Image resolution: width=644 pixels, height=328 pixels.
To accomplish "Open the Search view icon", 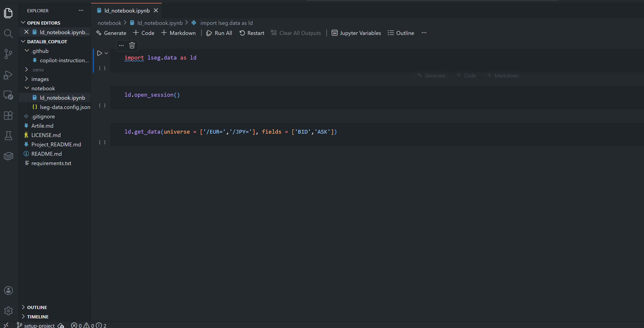I will 8,33.
